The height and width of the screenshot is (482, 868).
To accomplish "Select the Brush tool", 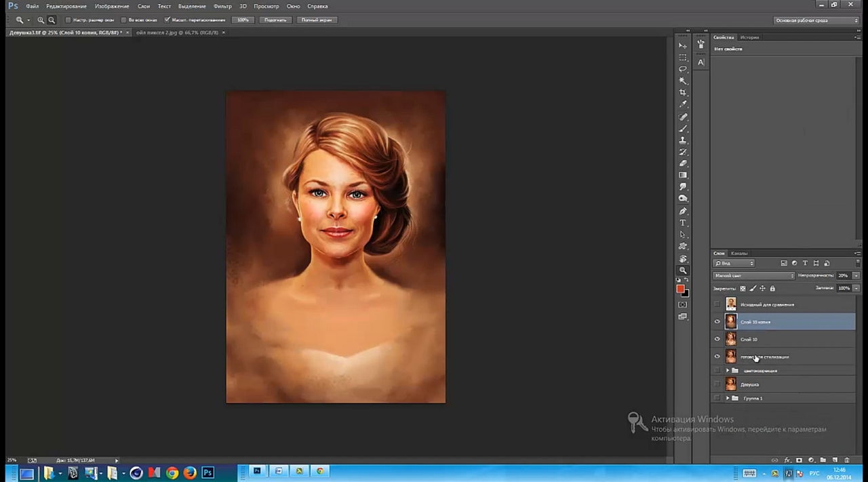I will coord(683,129).
